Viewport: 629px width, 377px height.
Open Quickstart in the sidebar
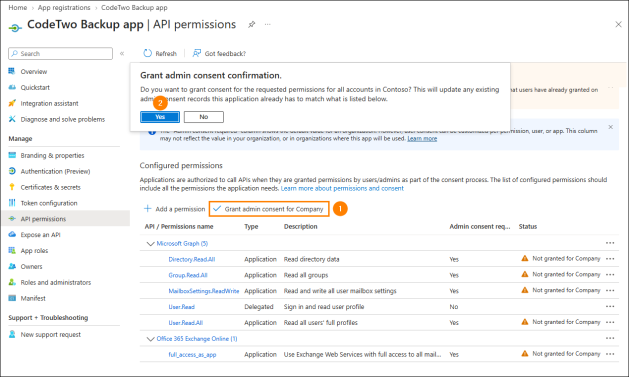pyautogui.click(x=35, y=87)
